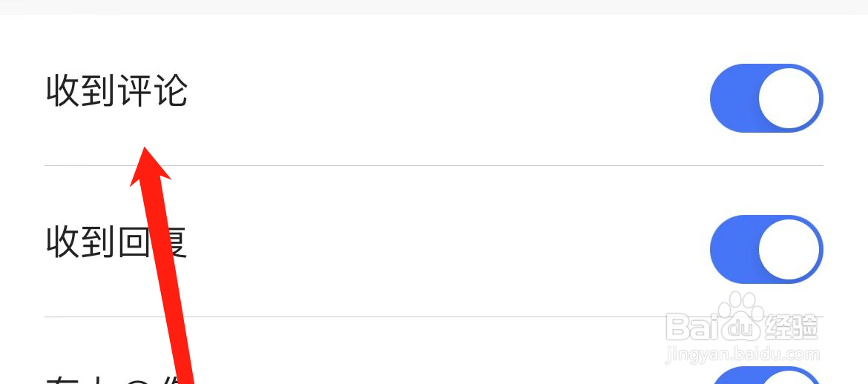
Task: Tap the white knob of 收到评论 switch
Action: coord(789,98)
